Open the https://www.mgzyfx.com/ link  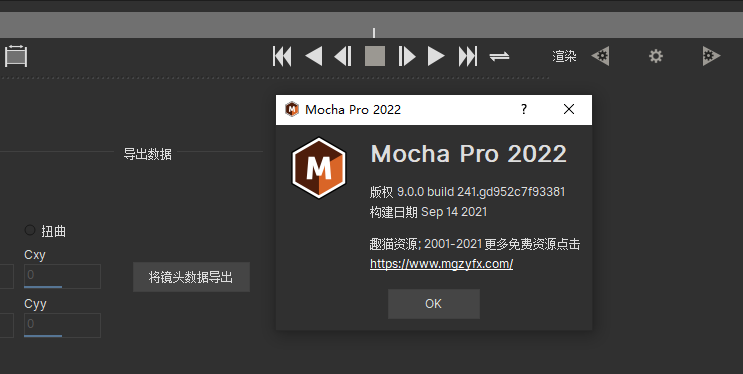pos(441,264)
